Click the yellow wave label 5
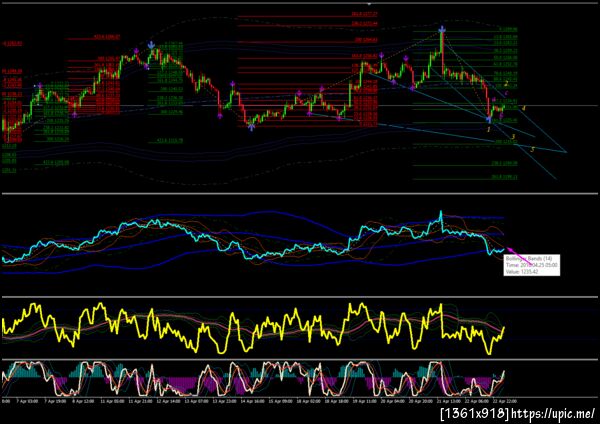 tap(532, 149)
